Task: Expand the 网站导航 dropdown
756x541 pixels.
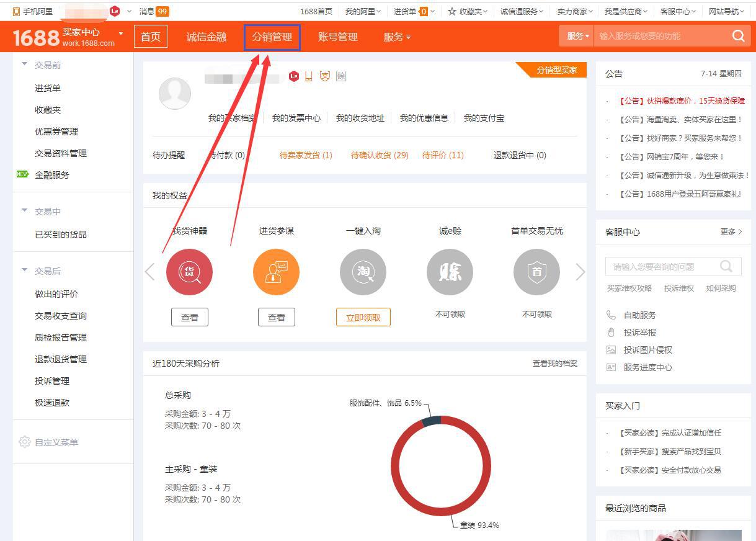Action: click(x=726, y=11)
